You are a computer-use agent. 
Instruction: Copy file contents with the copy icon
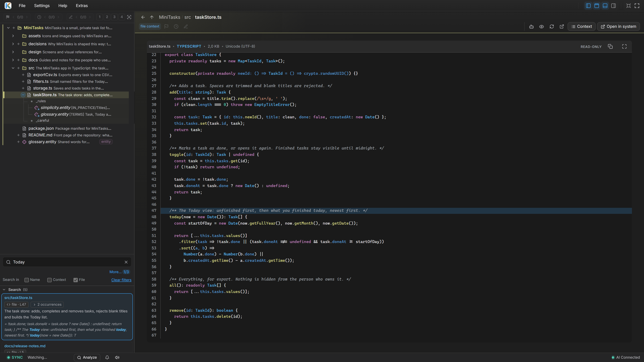point(610,46)
